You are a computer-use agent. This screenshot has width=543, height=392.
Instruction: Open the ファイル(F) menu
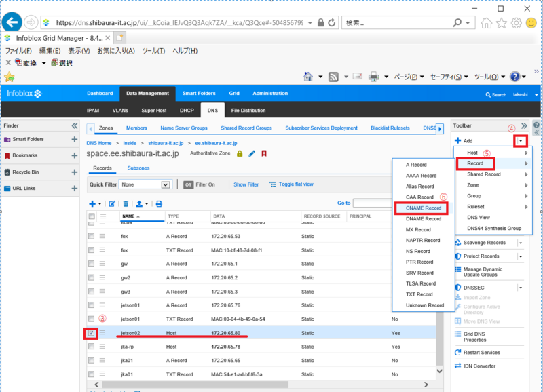[18, 51]
